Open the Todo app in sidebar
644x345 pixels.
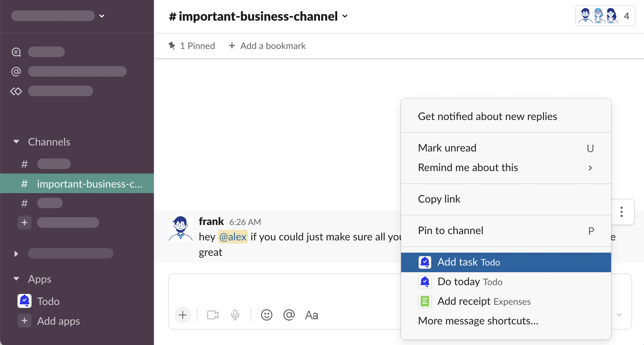(48, 301)
